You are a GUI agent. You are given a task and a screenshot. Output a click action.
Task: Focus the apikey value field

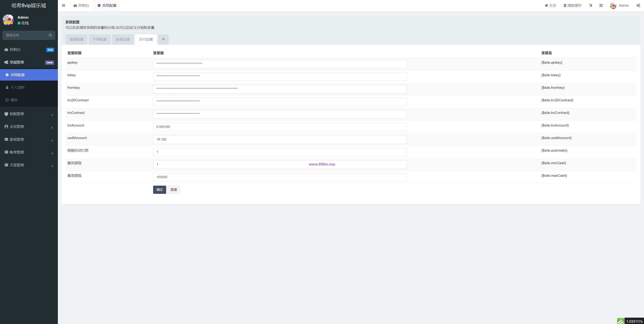(x=280, y=64)
